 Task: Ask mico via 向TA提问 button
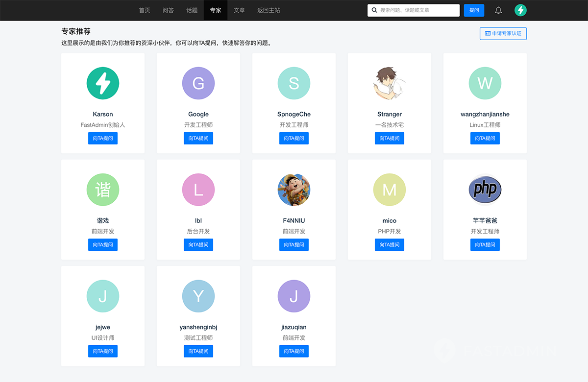pyautogui.click(x=390, y=244)
